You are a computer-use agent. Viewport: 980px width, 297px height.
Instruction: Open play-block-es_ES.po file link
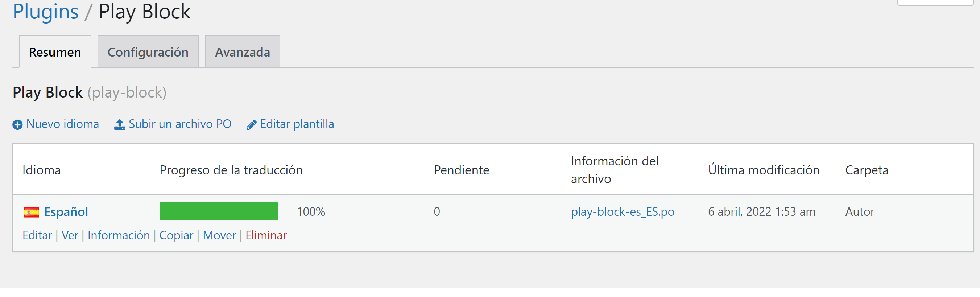pyautogui.click(x=623, y=212)
